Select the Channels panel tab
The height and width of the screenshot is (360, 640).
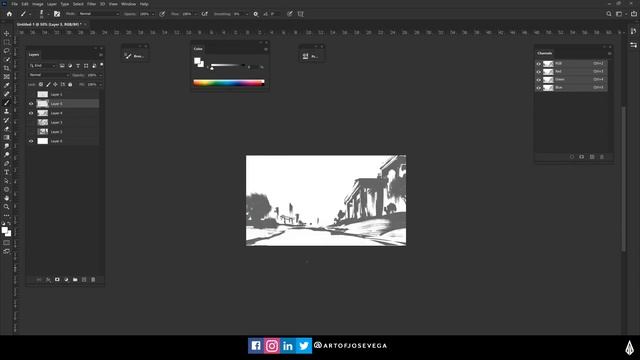click(544, 53)
